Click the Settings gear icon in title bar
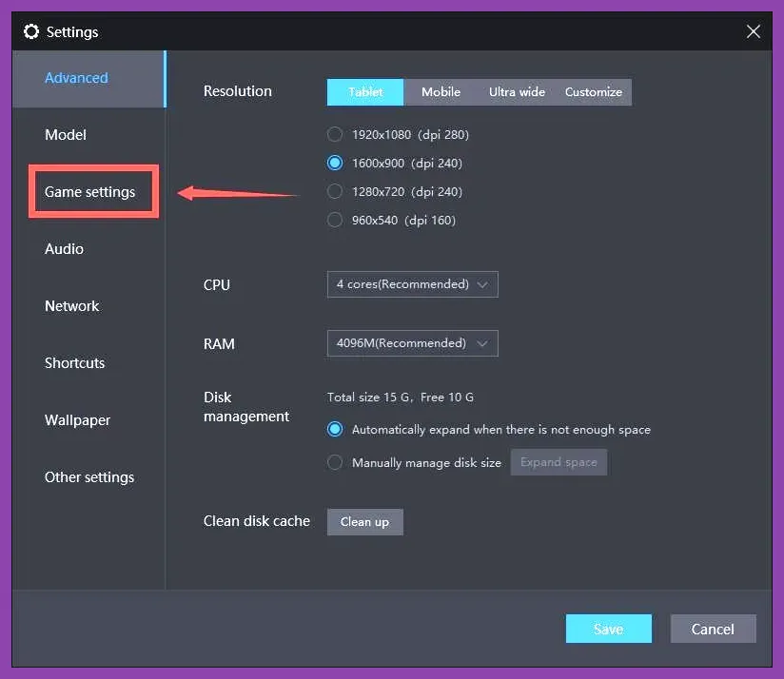 (x=31, y=31)
